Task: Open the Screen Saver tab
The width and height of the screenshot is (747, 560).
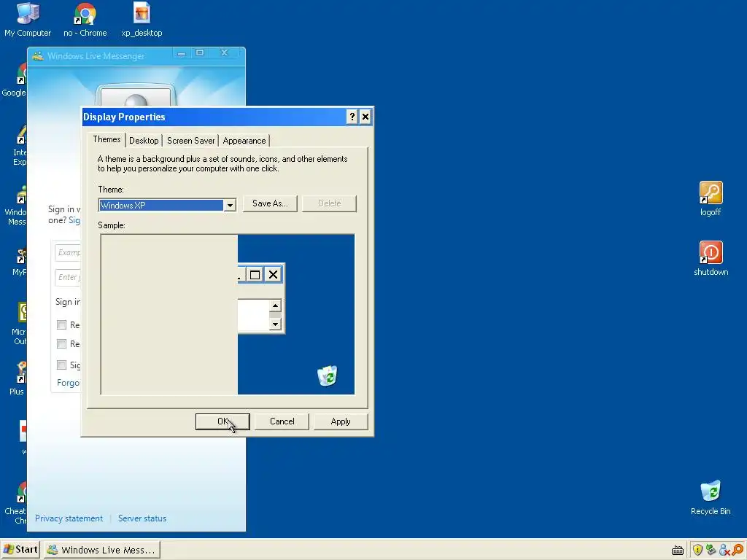Action: [x=190, y=141]
